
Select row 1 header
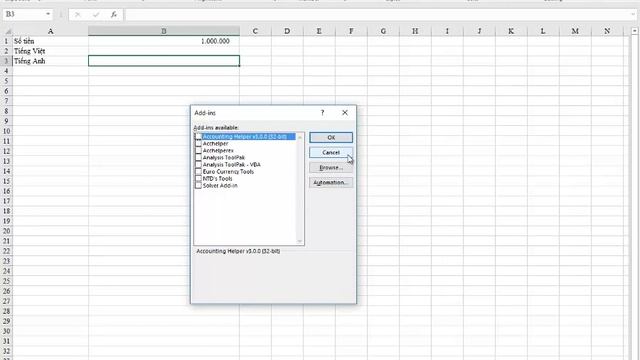coord(7,41)
